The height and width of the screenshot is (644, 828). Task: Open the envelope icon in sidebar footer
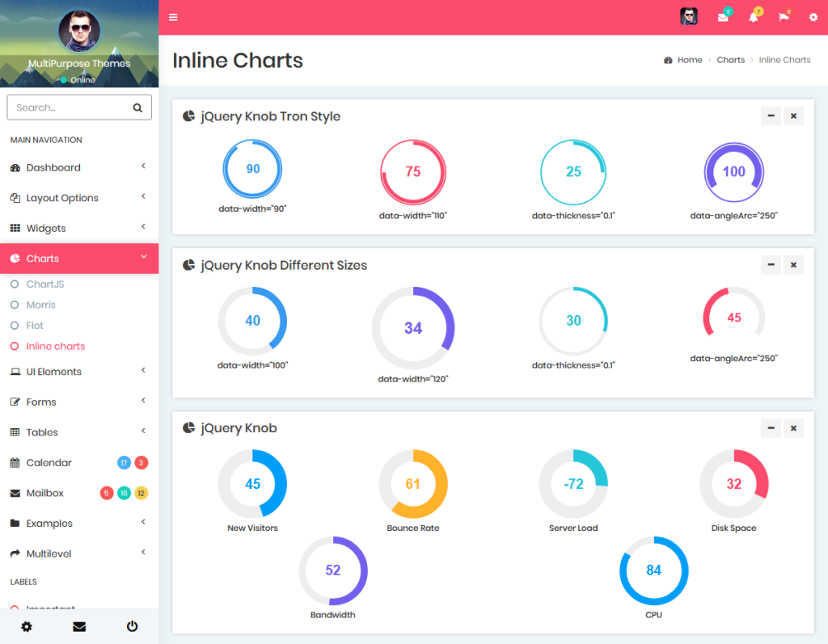[x=79, y=626]
